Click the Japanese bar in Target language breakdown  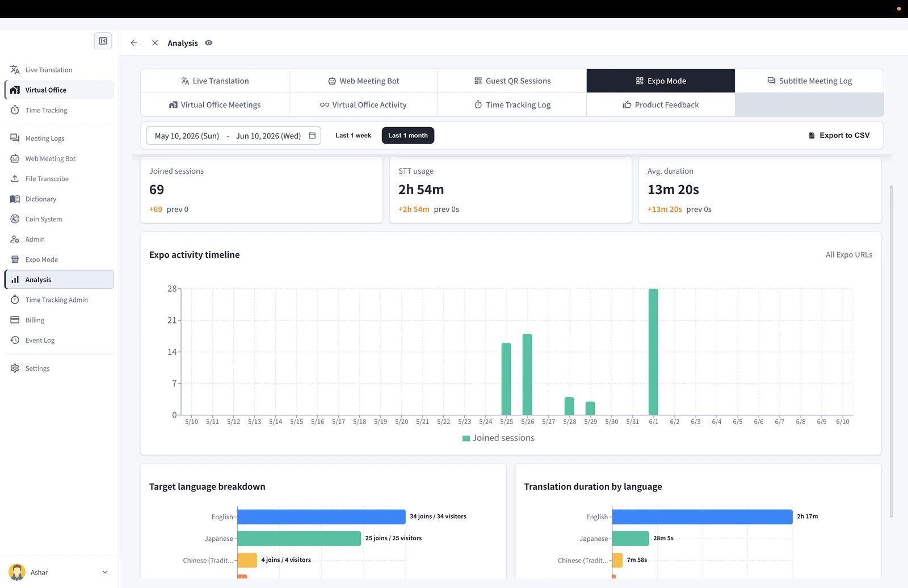click(299, 538)
